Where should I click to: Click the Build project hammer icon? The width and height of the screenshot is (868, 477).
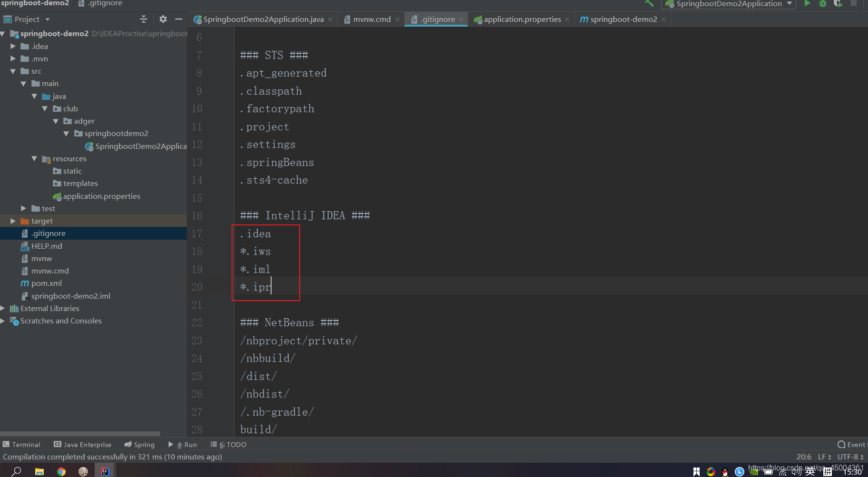(x=649, y=4)
